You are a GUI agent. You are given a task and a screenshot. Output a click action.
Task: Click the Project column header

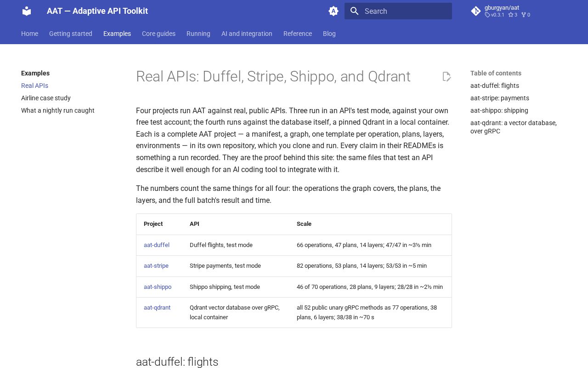point(153,224)
